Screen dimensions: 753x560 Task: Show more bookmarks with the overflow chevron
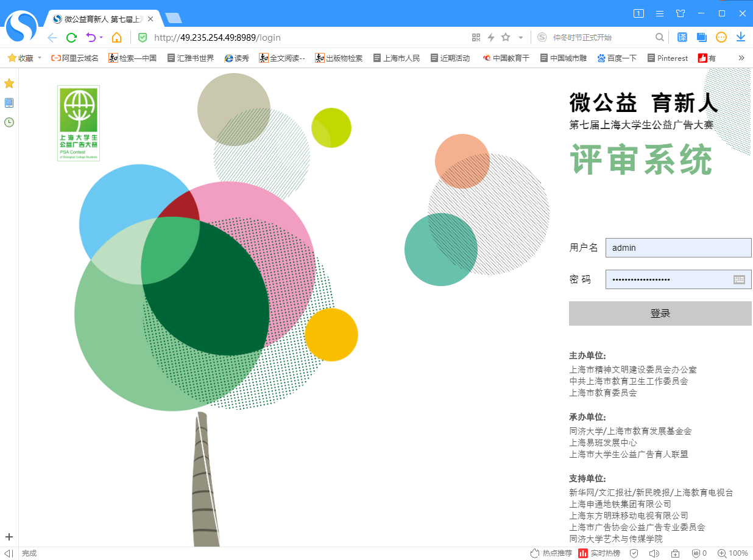pyautogui.click(x=741, y=58)
